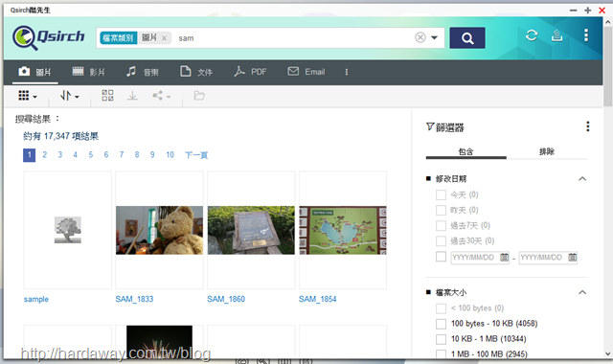The image size is (613, 364).
Task: Check the < 100 bytes (0) checkbox
Action: coord(441,308)
